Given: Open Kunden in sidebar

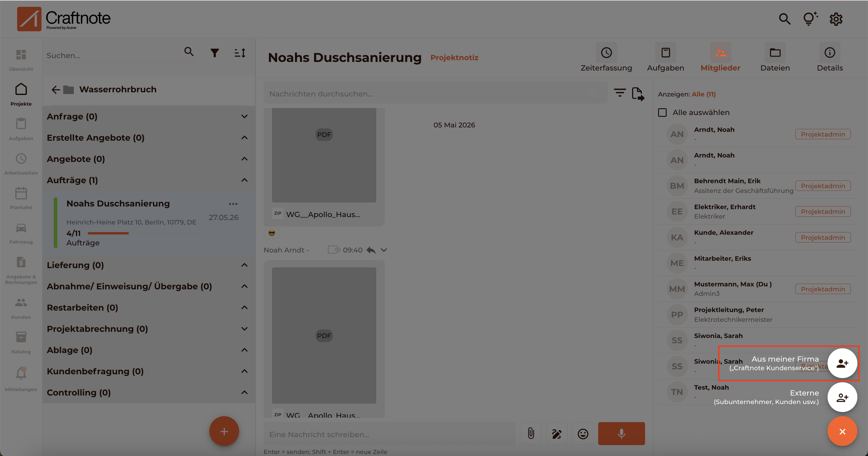Looking at the screenshot, I should click(21, 308).
